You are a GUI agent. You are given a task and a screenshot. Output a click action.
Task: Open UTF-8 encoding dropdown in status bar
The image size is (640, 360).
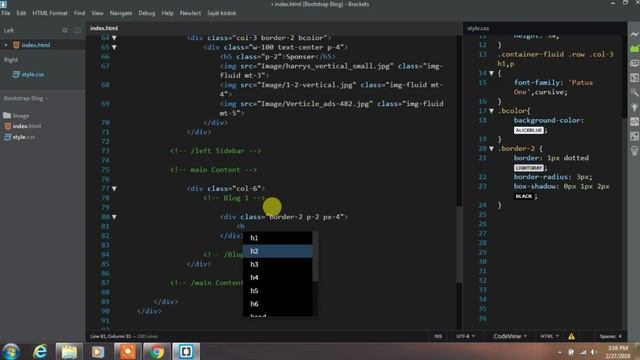pyautogui.click(x=466, y=336)
